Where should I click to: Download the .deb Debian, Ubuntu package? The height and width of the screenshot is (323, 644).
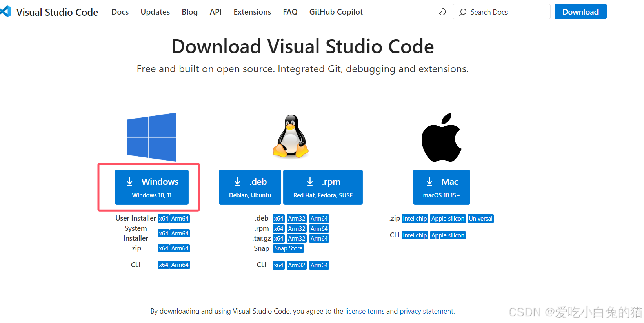pyautogui.click(x=250, y=187)
